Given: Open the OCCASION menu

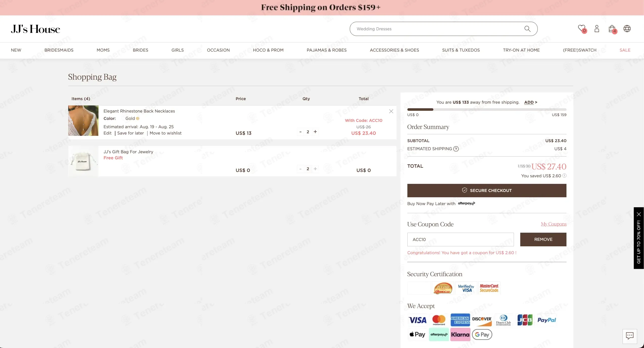Looking at the screenshot, I should point(218,50).
